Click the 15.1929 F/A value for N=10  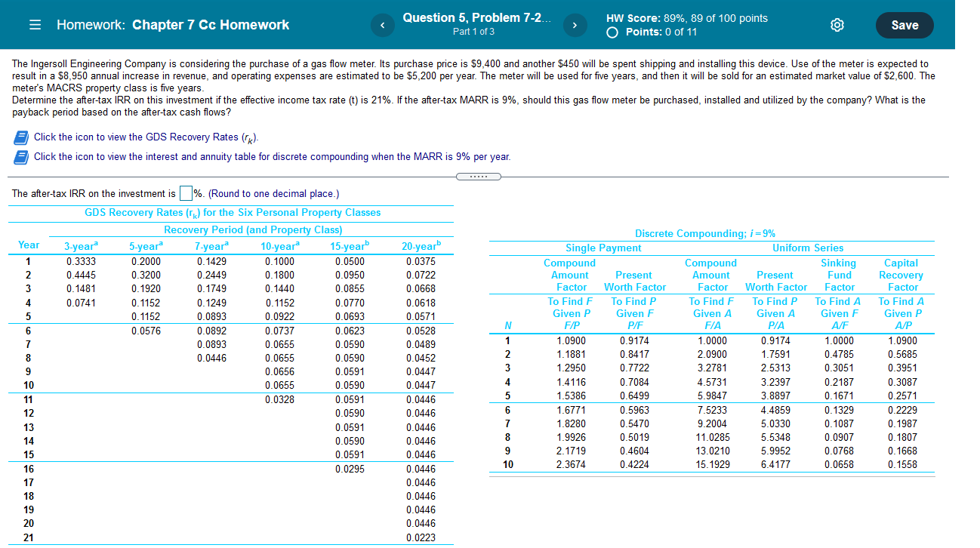712,464
